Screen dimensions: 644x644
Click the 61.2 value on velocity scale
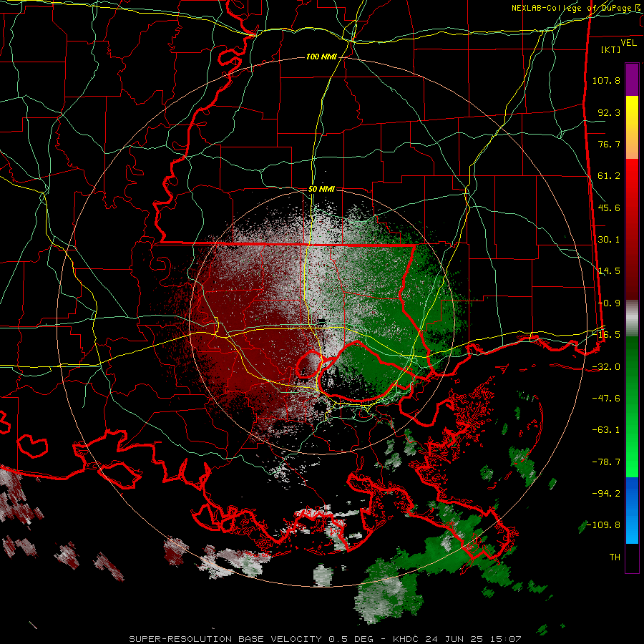(609, 176)
